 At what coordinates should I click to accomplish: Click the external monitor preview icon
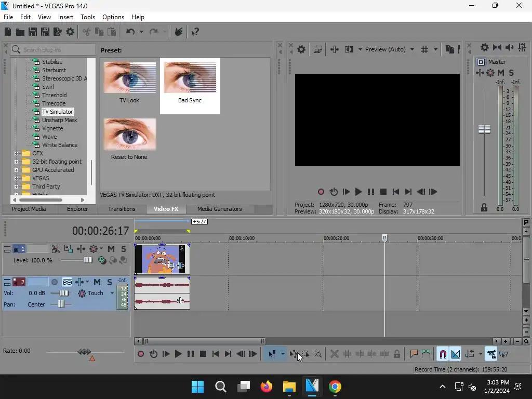pos(318,49)
